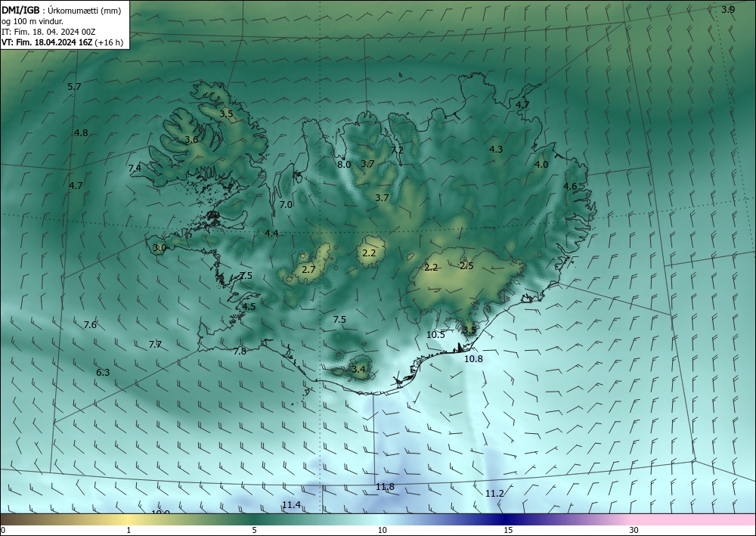756x536 pixels.
Task: Click the color scale tick label 15
Action: click(x=508, y=530)
